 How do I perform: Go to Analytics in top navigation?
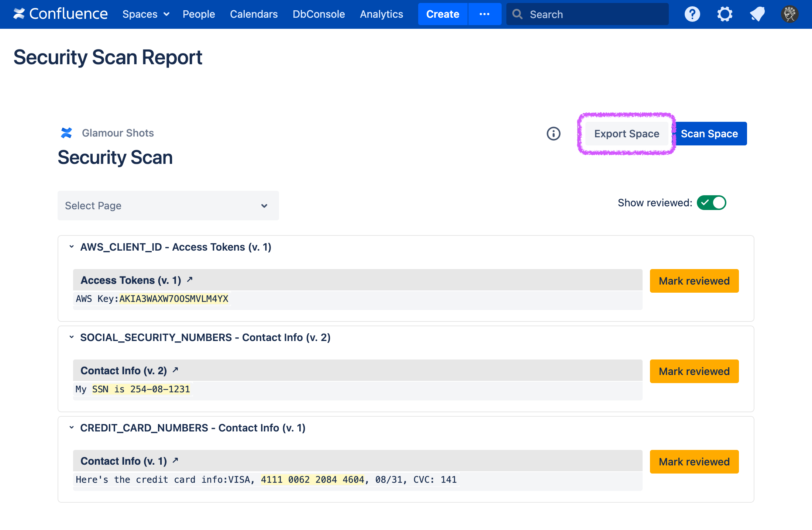point(381,14)
